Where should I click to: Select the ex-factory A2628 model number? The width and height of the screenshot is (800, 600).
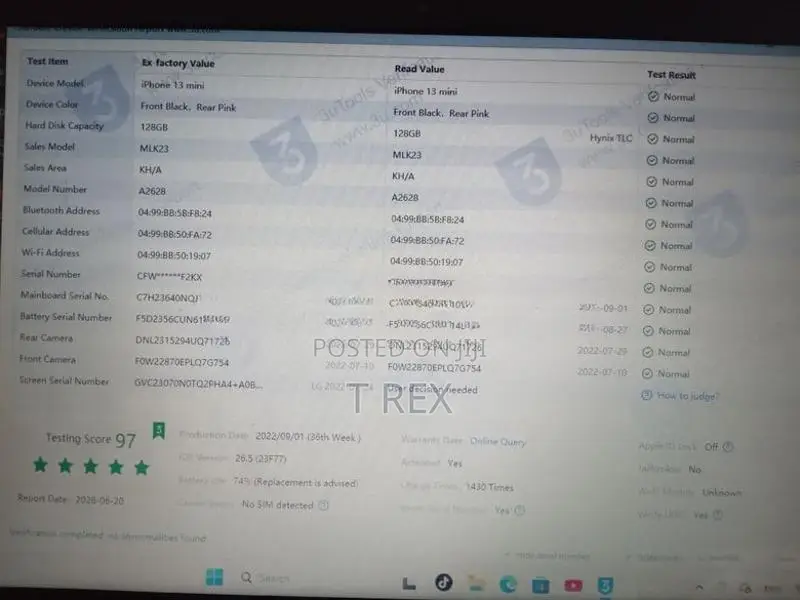152,191
